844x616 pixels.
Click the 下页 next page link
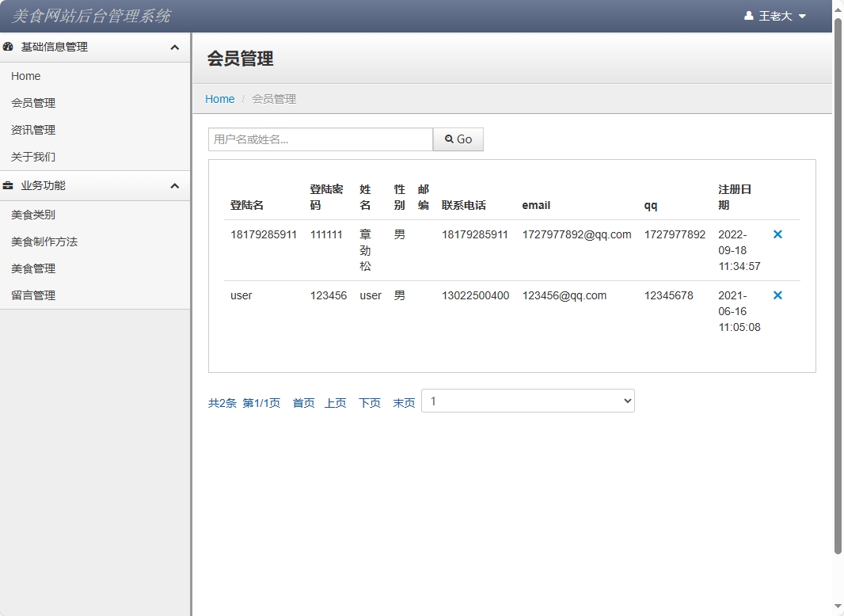pyautogui.click(x=369, y=403)
